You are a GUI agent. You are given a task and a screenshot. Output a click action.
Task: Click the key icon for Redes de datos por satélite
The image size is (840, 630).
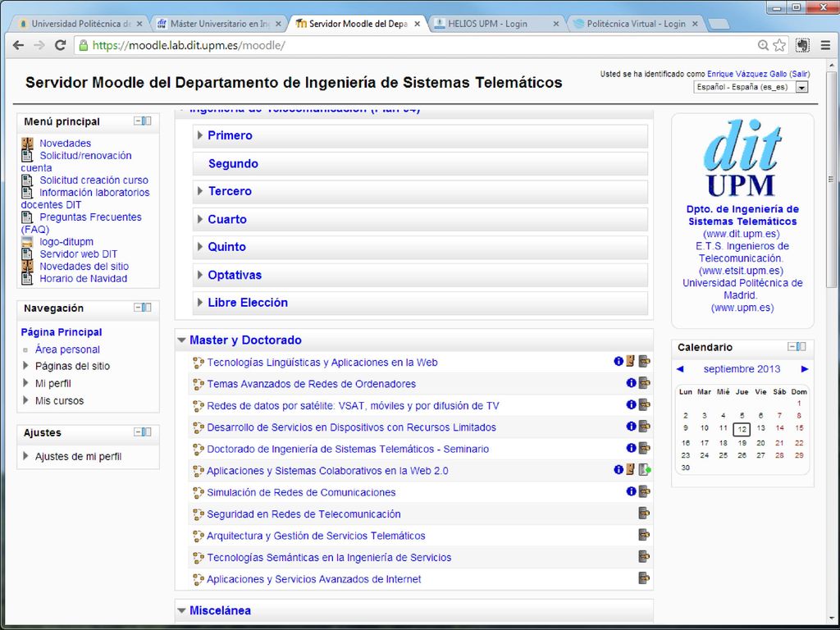[645, 404]
